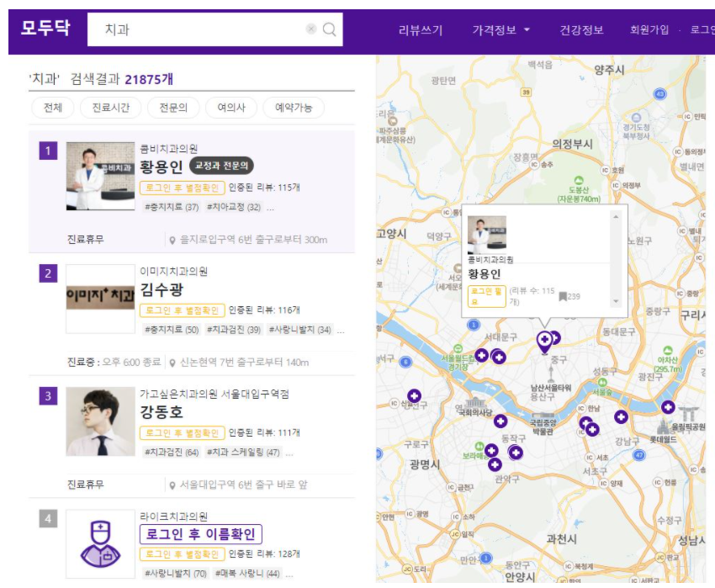Click 교정과 전문의 badge
The image size is (715, 588).
point(221,166)
